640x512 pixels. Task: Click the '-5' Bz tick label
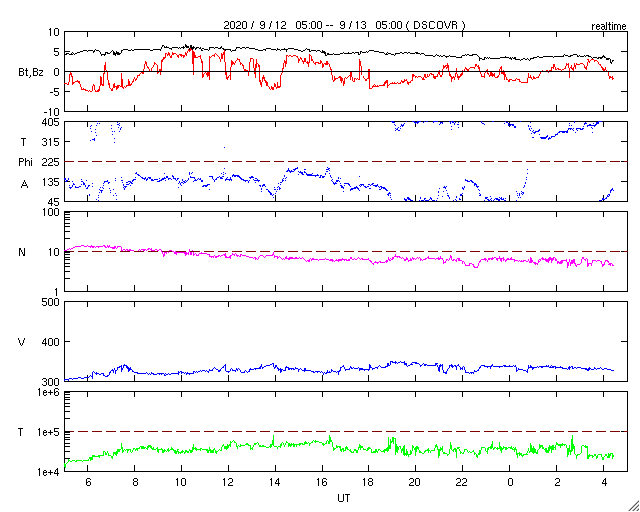[x=55, y=92]
